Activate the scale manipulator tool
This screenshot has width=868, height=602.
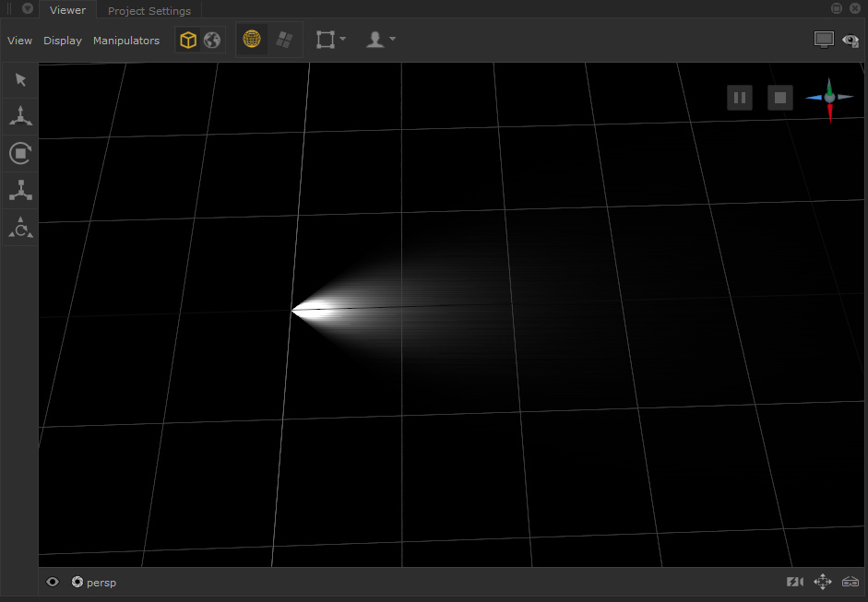(x=20, y=190)
